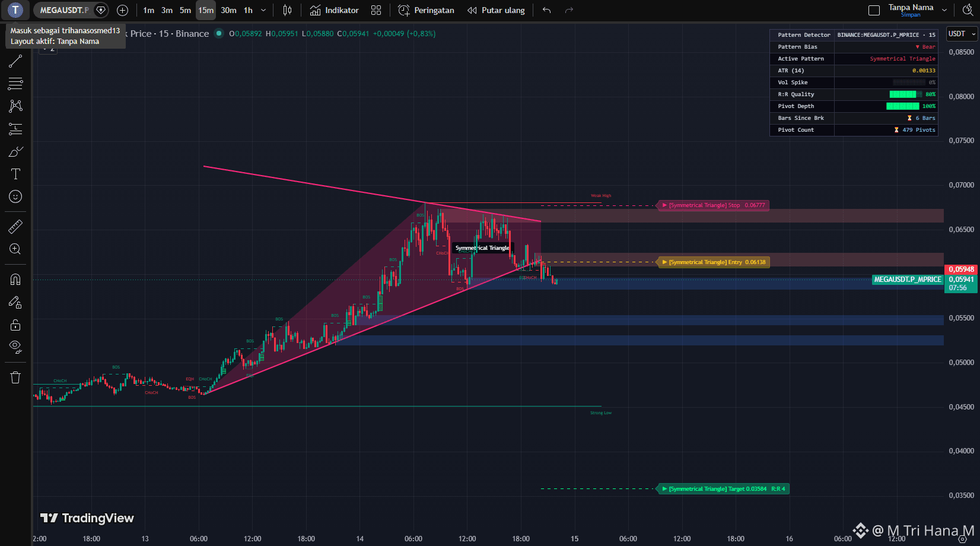The image size is (980, 546).
Task: Click Simpan to save the layout
Action: (911, 15)
